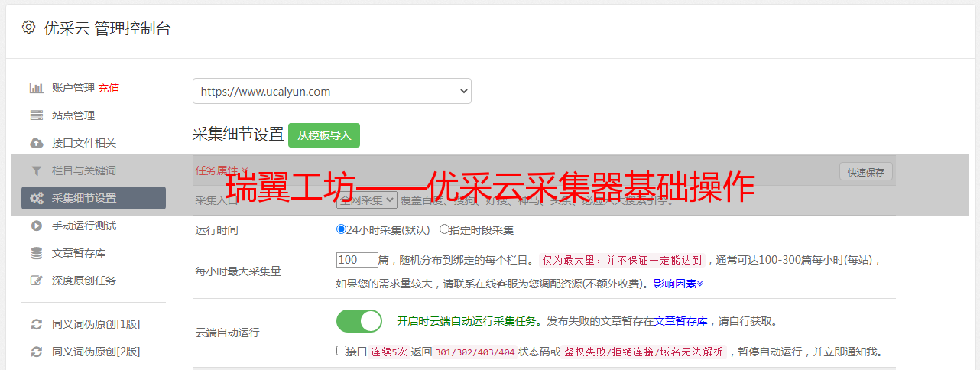Click the 301/302/403/404 status code text
980x370 pixels.
473,352
